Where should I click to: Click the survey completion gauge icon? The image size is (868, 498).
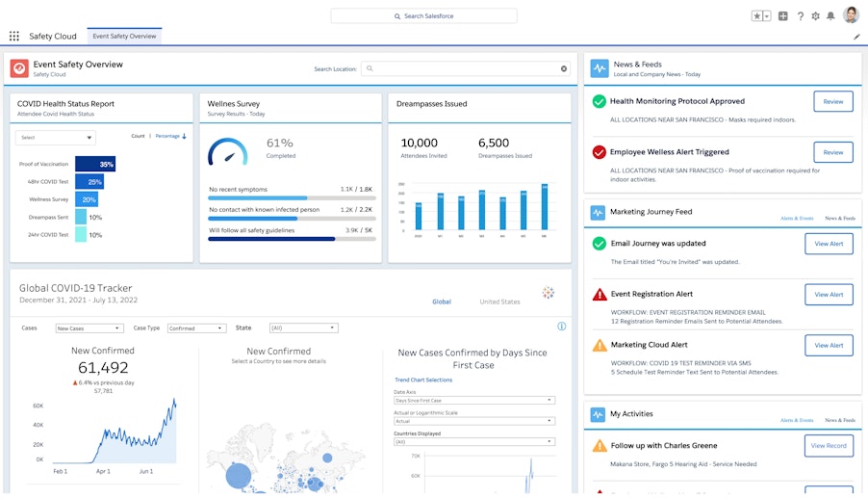point(228,152)
